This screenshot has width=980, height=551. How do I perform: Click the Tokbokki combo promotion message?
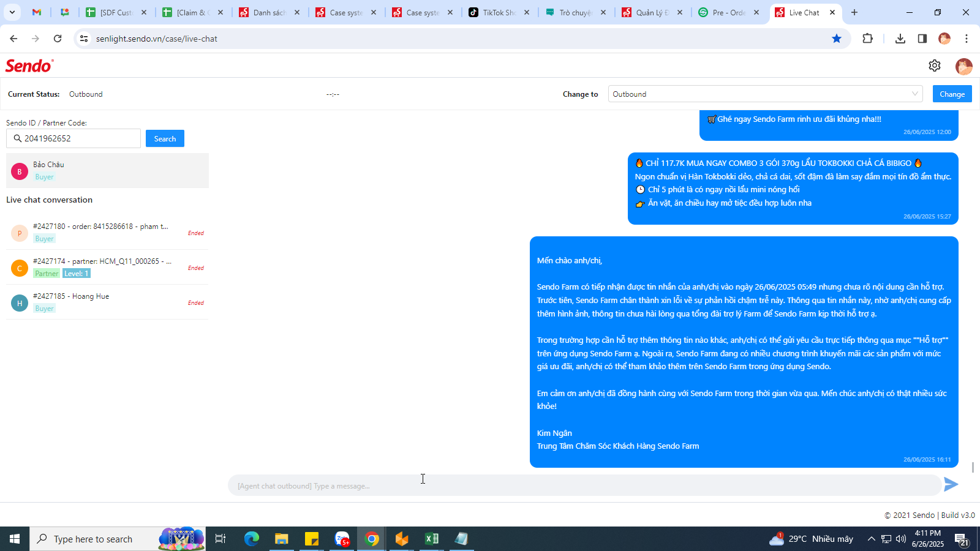point(793,189)
